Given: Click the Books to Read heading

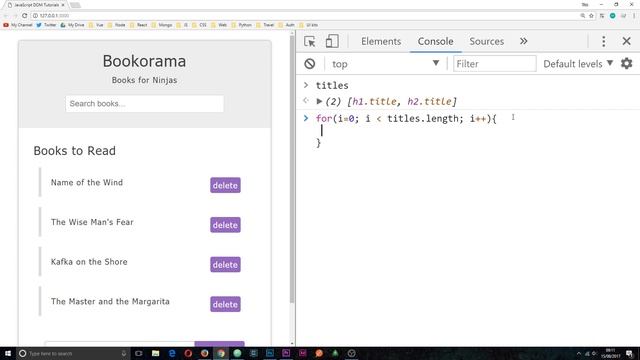Looking at the screenshot, I should (x=75, y=151).
